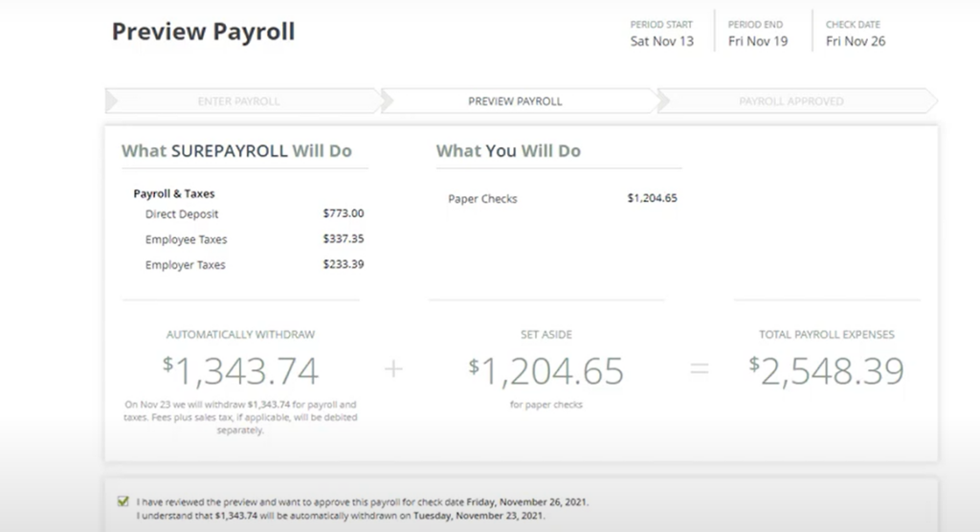
Task: Click the Period Start Sat Nov 13 date
Action: [662, 41]
